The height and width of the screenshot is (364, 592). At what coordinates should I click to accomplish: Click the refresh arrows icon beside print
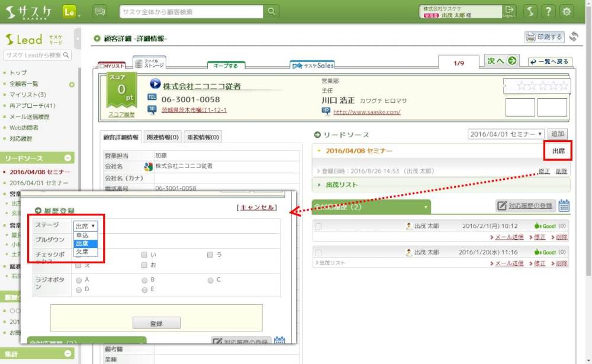574,37
